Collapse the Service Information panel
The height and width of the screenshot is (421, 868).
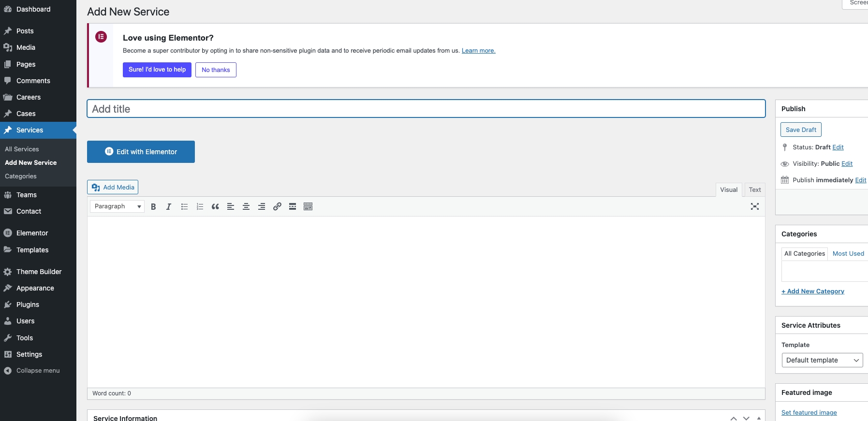759,418
